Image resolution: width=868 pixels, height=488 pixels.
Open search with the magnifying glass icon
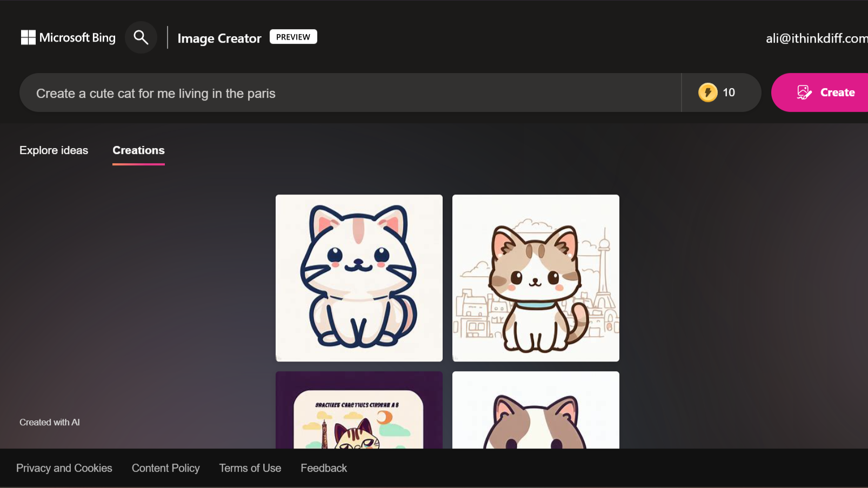141,37
